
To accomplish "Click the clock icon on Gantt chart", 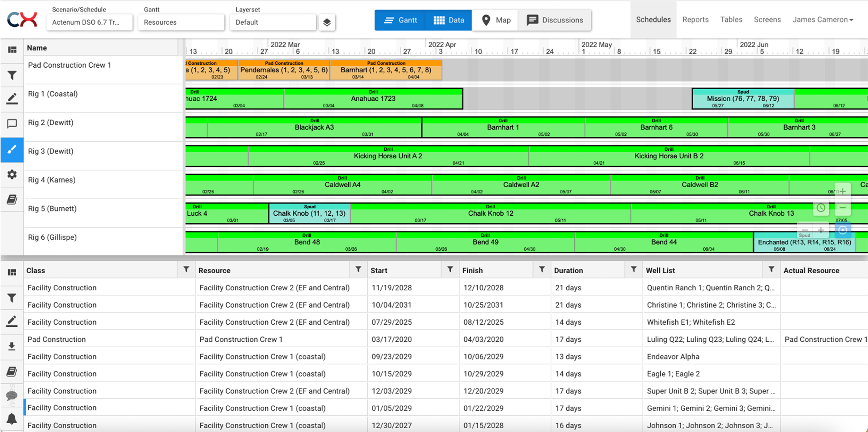I will tap(821, 208).
